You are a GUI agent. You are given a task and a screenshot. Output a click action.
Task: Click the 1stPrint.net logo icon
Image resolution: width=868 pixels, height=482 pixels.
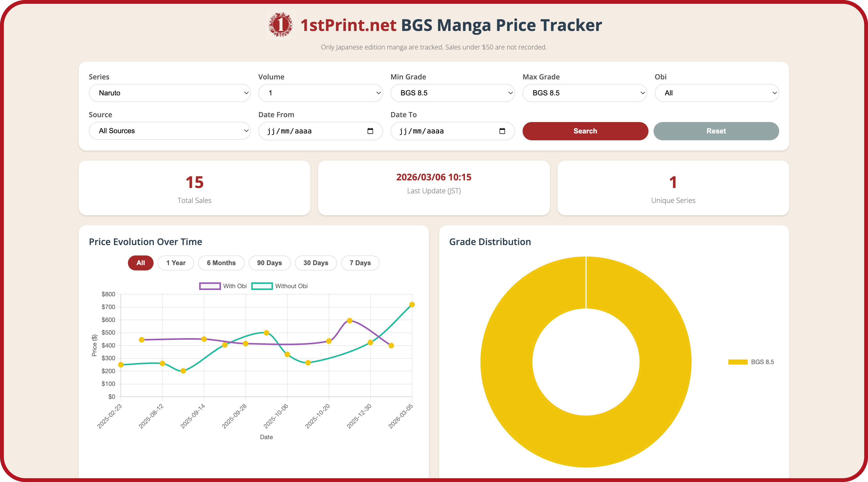coord(280,25)
